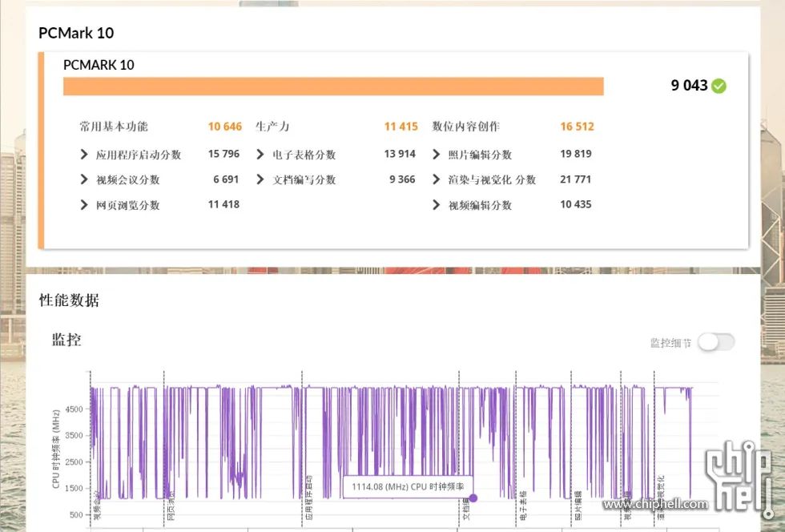785x532 pixels.
Task: Click the 2500 axis label
Action: coord(74,461)
